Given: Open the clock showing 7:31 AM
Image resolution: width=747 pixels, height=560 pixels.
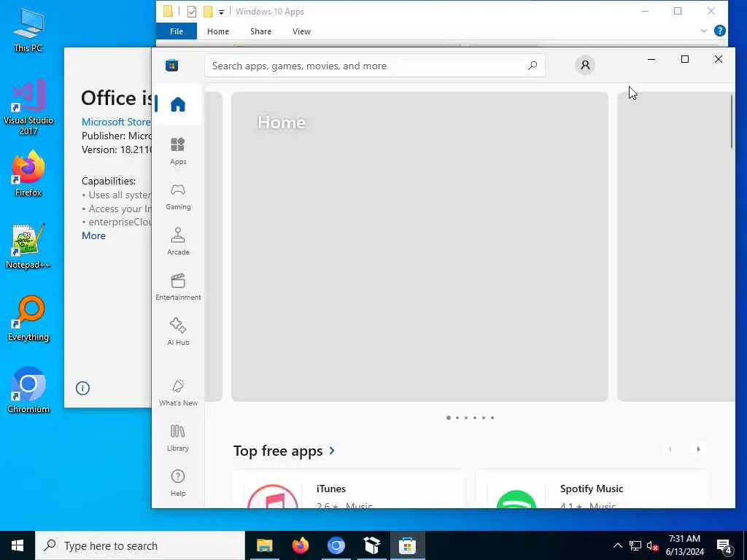Looking at the screenshot, I should (684, 545).
